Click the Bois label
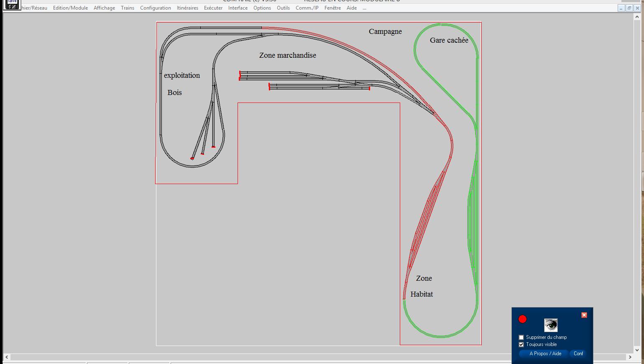 pyautogui.click(x=175, y=92)
